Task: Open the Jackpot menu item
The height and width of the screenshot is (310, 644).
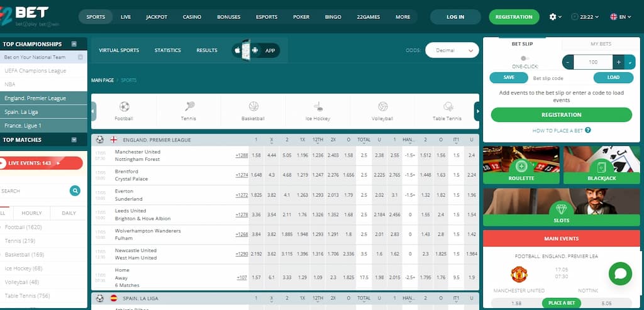Action: coord(157,17)
